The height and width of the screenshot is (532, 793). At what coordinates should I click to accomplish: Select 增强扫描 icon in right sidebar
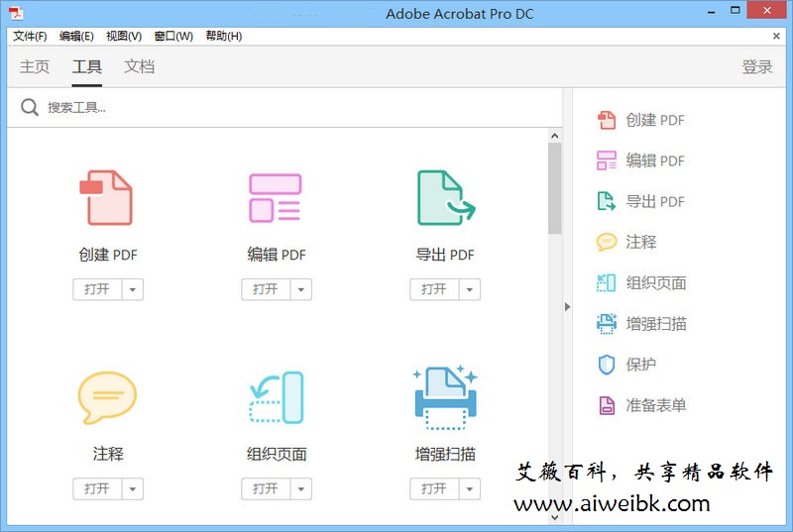tap(607, 323)
